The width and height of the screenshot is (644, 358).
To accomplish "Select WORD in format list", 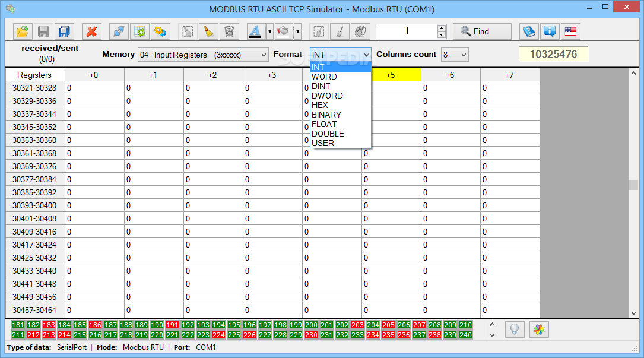I will point(341,77).
